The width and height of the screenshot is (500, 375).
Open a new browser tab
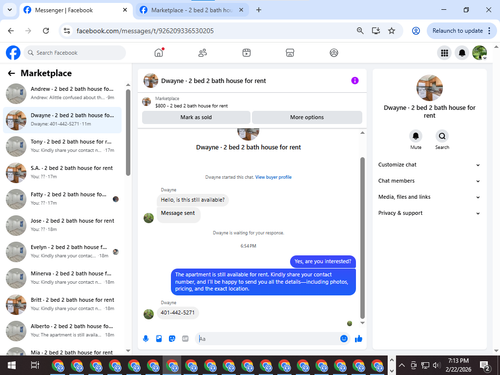[259, 10]
